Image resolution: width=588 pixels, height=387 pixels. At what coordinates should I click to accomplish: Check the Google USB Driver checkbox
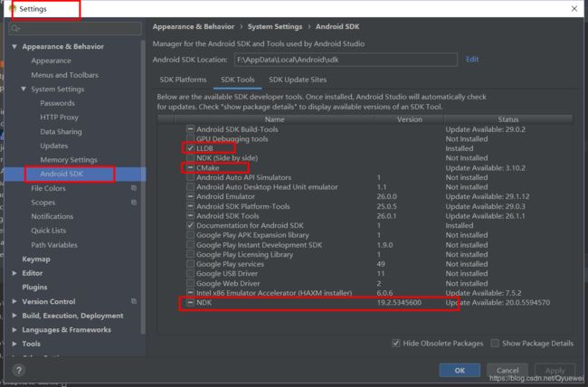(x=191, y=273)
